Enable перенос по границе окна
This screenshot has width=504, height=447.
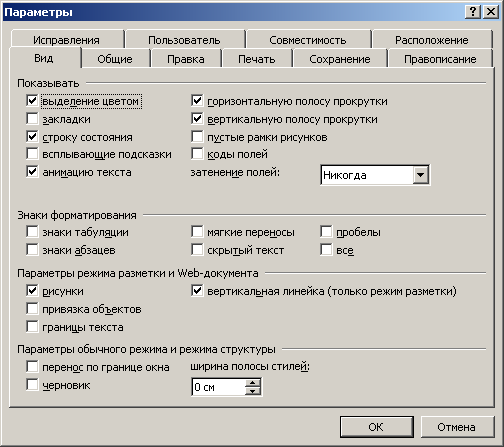point(32,367)
